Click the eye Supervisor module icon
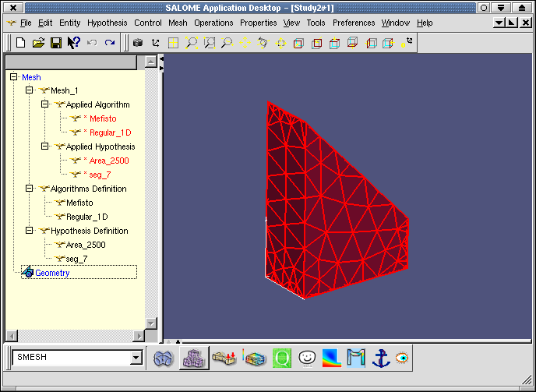The image size is (536, 392). pyautogui.click(x=402, y=358)
